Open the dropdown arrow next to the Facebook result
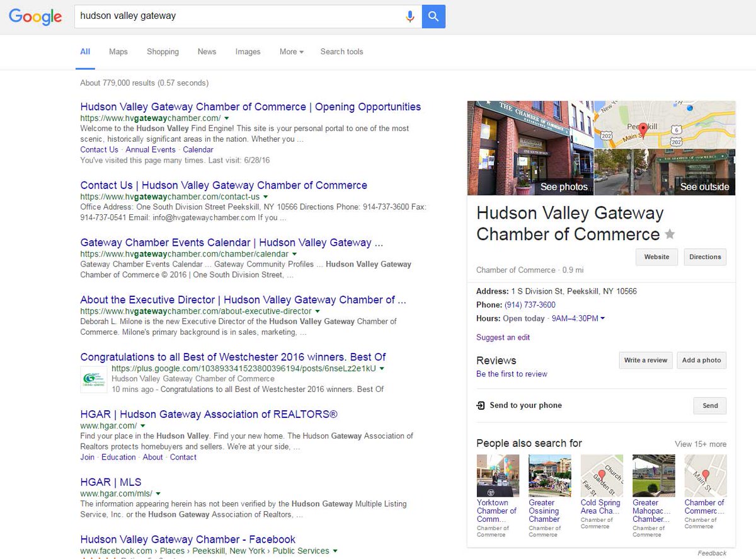Screen dimensions: 756x559 (x=336, y=550)
